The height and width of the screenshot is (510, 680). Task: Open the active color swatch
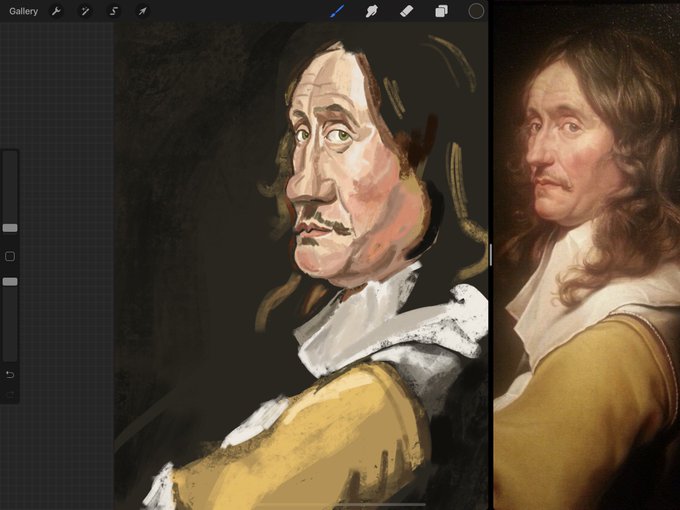coord(476,11)
